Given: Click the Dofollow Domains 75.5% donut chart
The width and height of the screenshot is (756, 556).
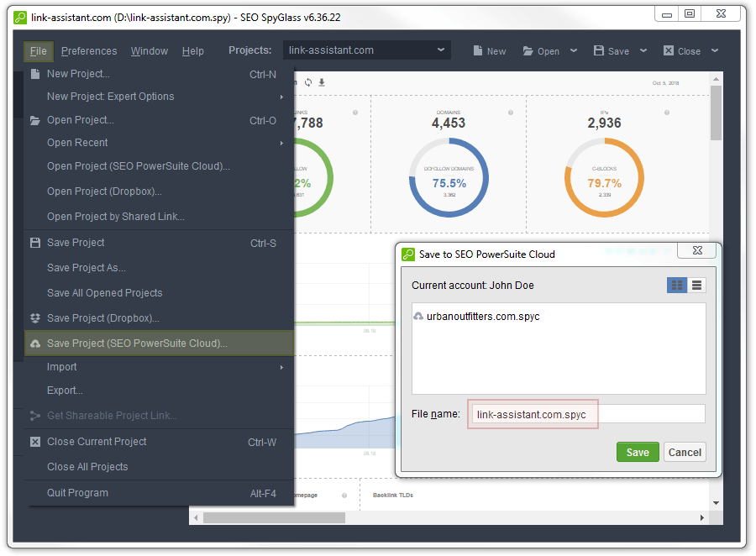Looking at the screenshot, I should pyautogui.click(x=449, y=178).
